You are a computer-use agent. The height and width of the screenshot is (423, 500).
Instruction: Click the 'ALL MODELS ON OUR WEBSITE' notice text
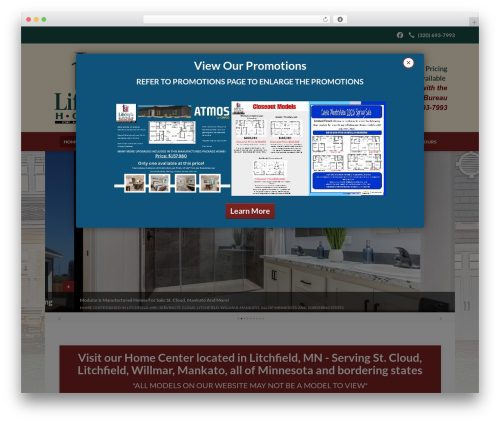[250, 385]
